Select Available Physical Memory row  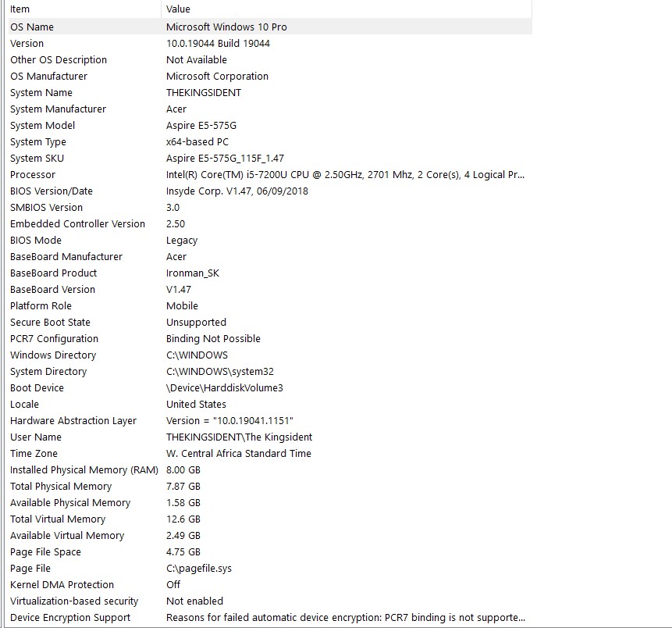tap(270, 503)
